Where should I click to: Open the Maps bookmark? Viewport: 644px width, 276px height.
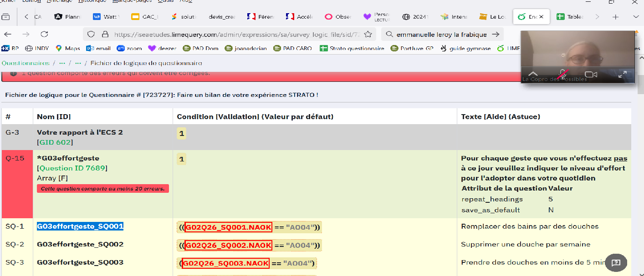[x=67, y=48]
